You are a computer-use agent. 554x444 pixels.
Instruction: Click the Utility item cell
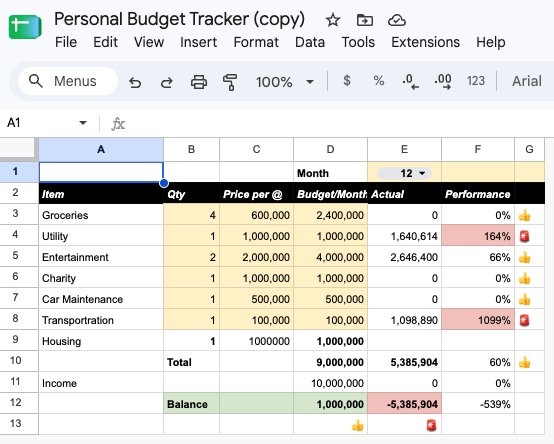click(101, 236)
